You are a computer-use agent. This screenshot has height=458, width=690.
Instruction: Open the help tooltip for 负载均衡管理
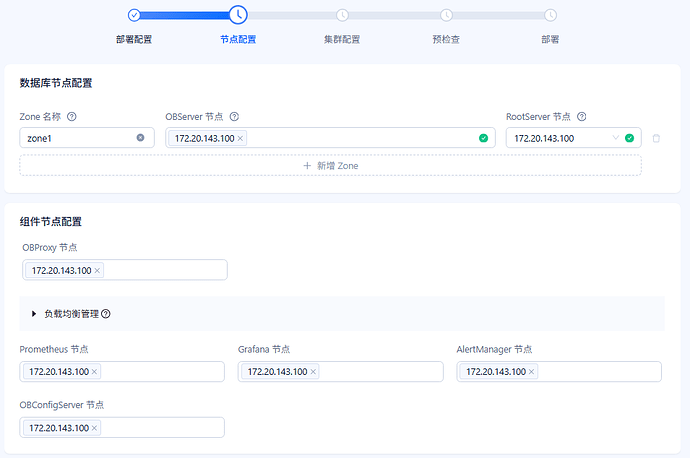pyautogui.click(x=106, y=314)
